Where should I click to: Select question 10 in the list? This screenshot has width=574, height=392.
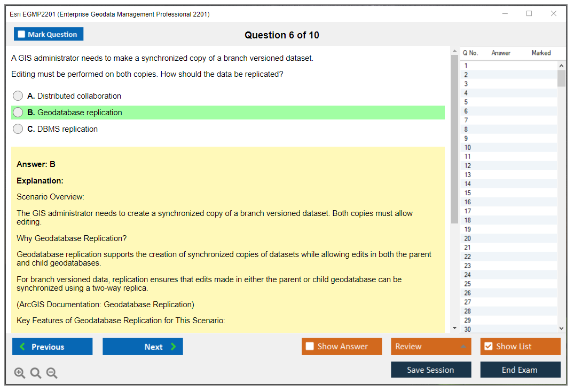(x=509, y=147)
